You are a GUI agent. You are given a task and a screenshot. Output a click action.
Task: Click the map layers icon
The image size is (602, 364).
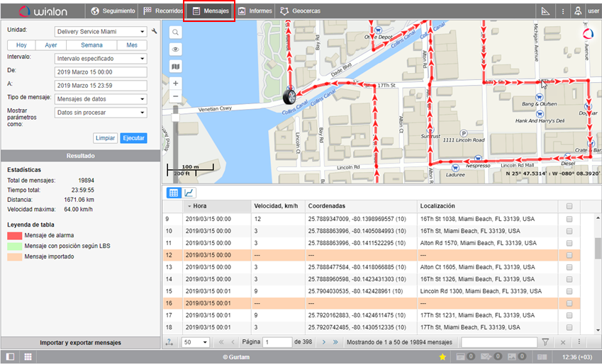tap(175, 67)
